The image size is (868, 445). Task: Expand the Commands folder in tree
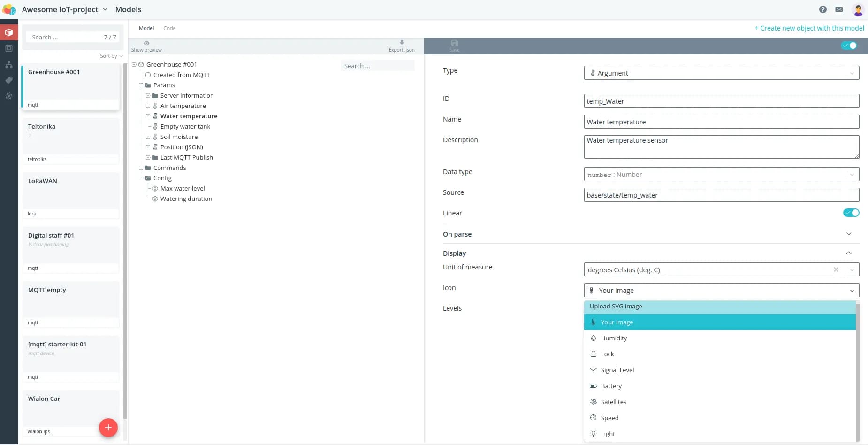coord(141,168)
